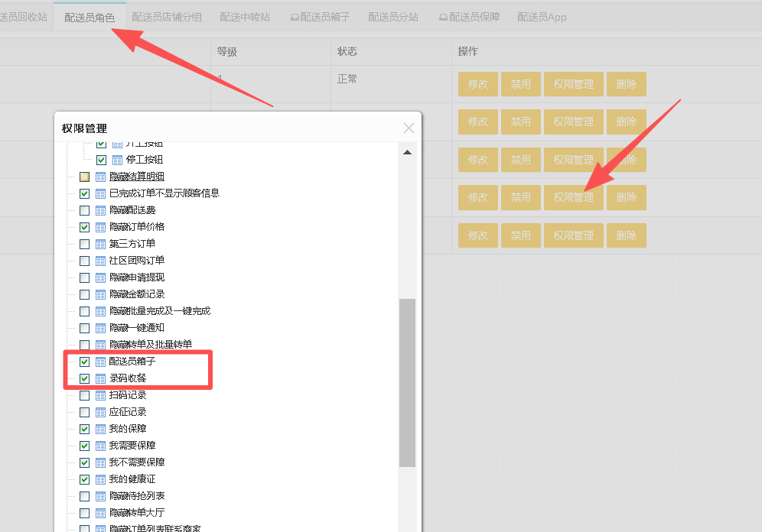Screen dimensions: 762x532
Task: Click the scroll-up arrow in permission list
Action: [407, 152]
